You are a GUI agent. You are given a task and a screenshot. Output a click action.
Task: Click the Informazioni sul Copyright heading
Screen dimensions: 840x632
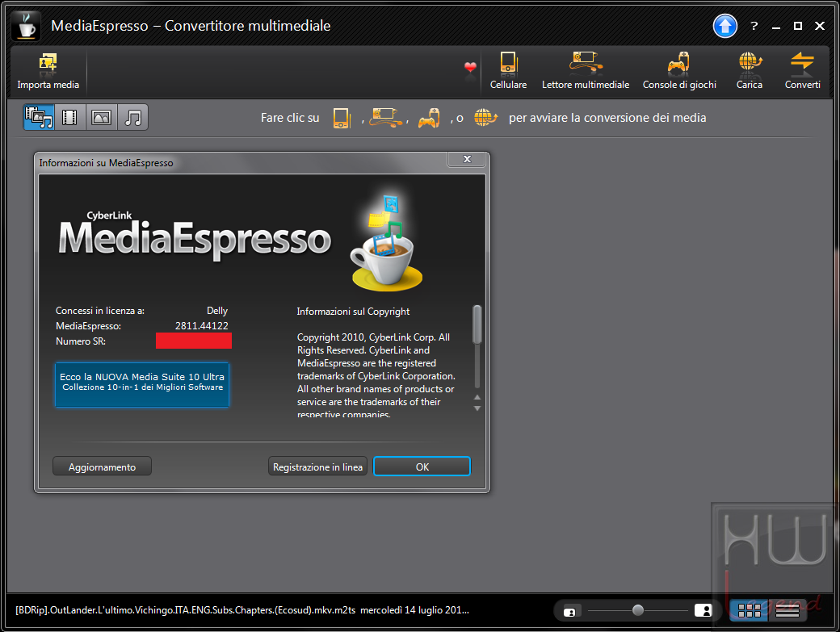pos(353,312)
